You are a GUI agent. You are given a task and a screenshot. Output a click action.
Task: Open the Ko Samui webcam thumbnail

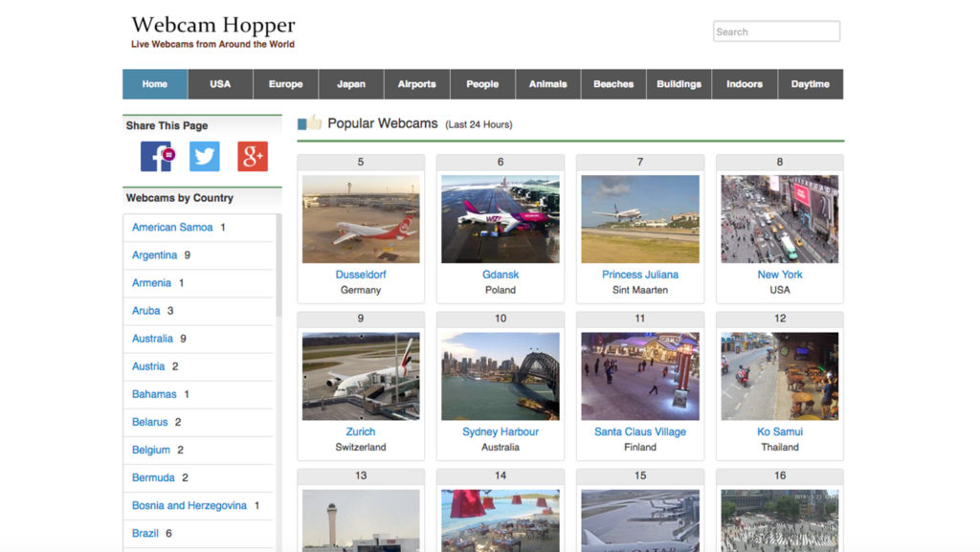[780, 377]
